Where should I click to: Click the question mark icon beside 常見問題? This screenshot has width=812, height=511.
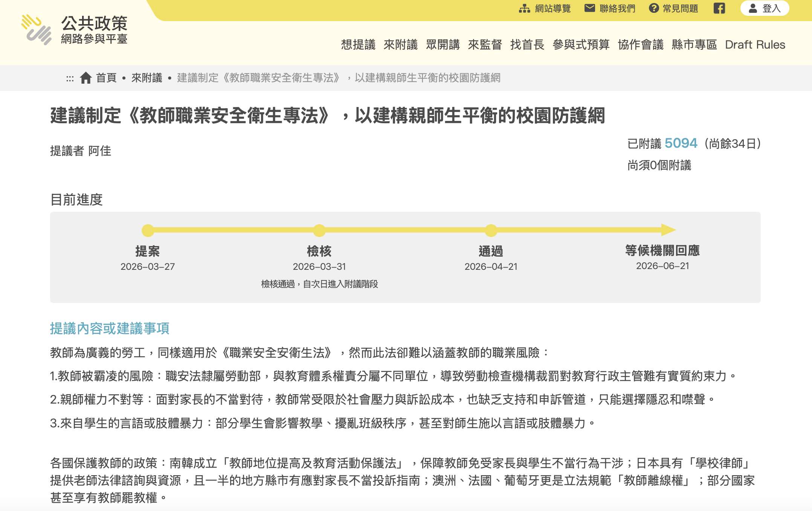654,8
